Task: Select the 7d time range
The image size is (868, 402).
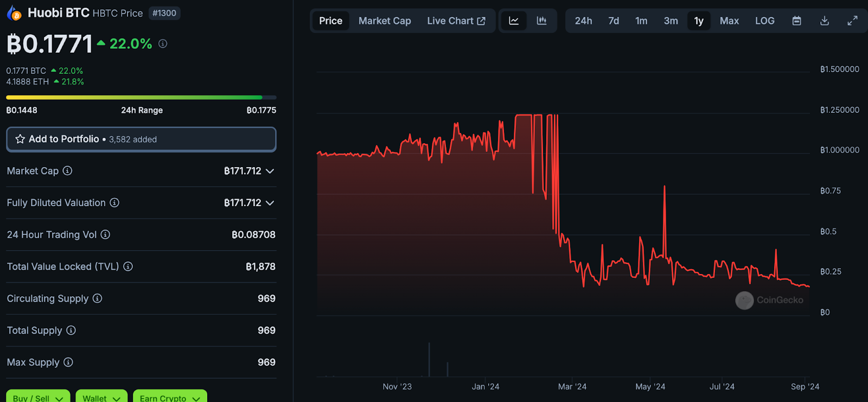Action: pos(614,21)
